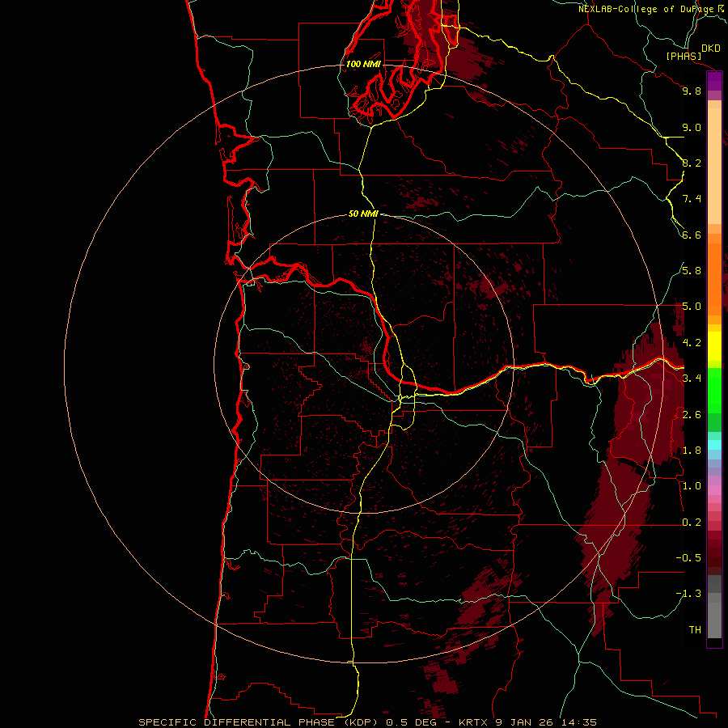Click the 9.8 value on color scale
This screenshot has width=728, height=728.
tap(692, 91)
